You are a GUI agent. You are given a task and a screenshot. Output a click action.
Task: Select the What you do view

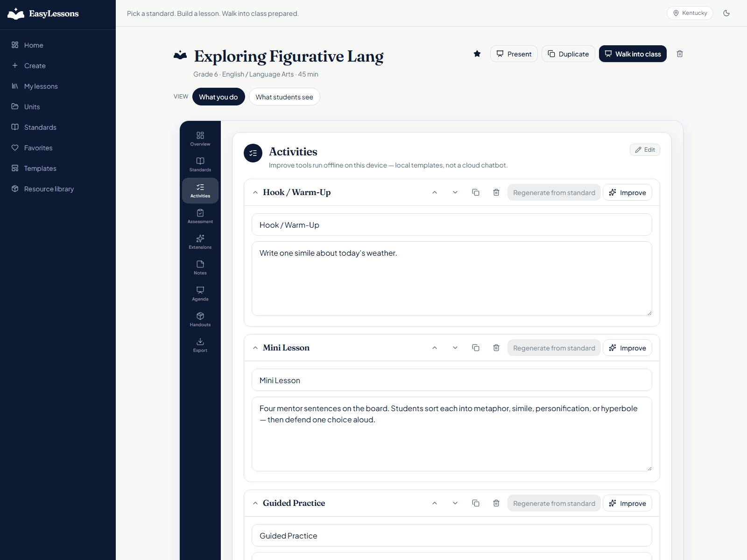(218, 97)
